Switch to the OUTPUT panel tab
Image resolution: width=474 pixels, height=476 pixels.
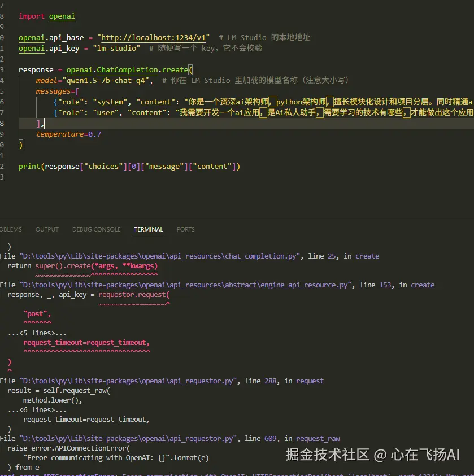pyautogui.click(x=47, y=229)
